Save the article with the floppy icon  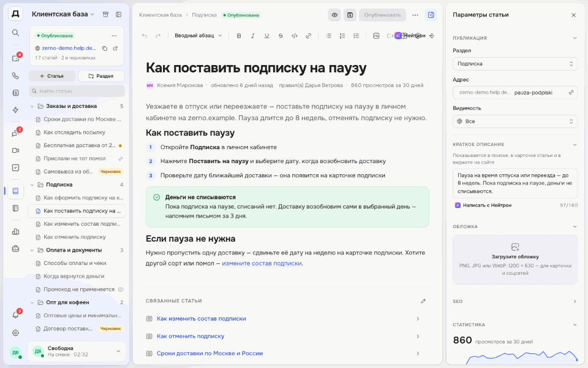(350, 15)
